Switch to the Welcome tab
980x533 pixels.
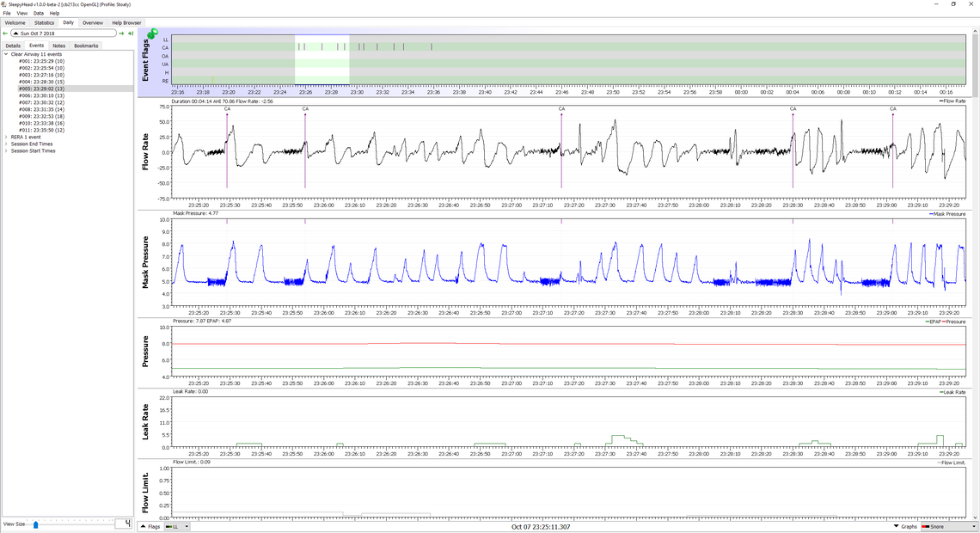click(x=15, y=22)
